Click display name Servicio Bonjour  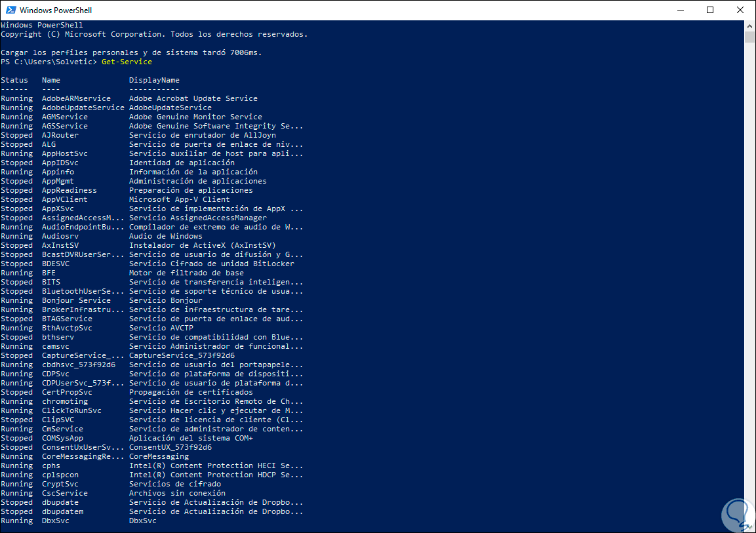[x=166, y=300]
